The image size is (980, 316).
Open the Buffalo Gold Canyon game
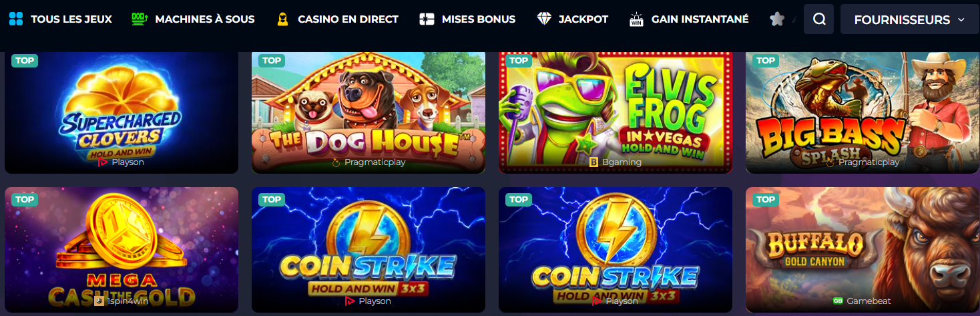click(x=863, y=250)
